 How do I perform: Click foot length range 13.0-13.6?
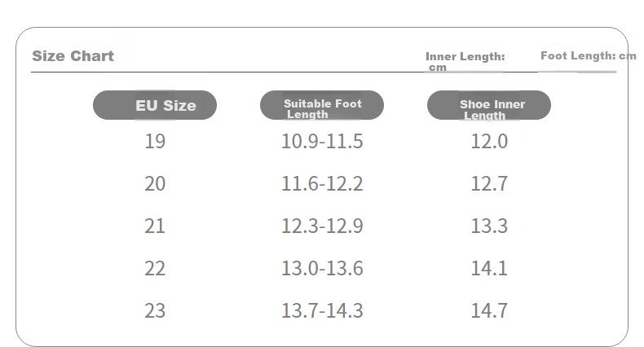[x=322, y=268]
